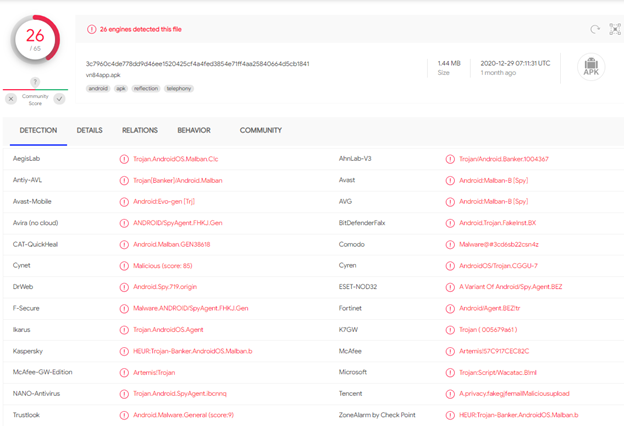Image resolution: width=624 pixels, height=426 pixels.
Task: Click the 26 / 65 detection score gauge
Action: click(x=35, y=40)
